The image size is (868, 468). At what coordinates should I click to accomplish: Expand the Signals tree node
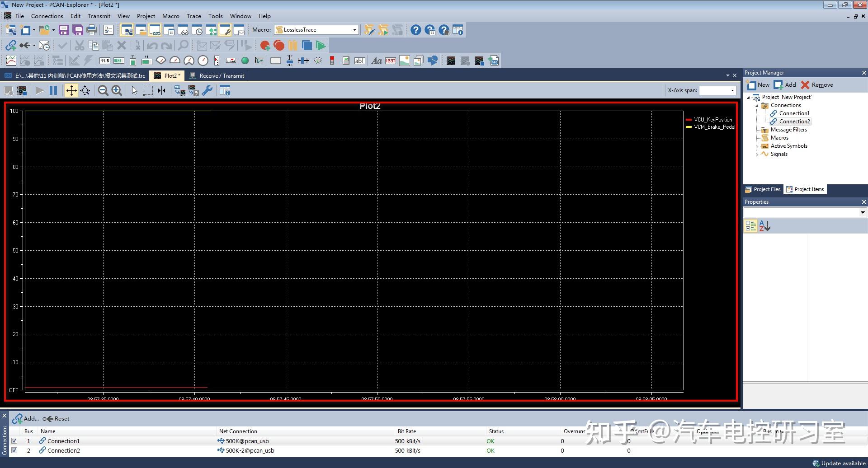[x=757, y=154]
